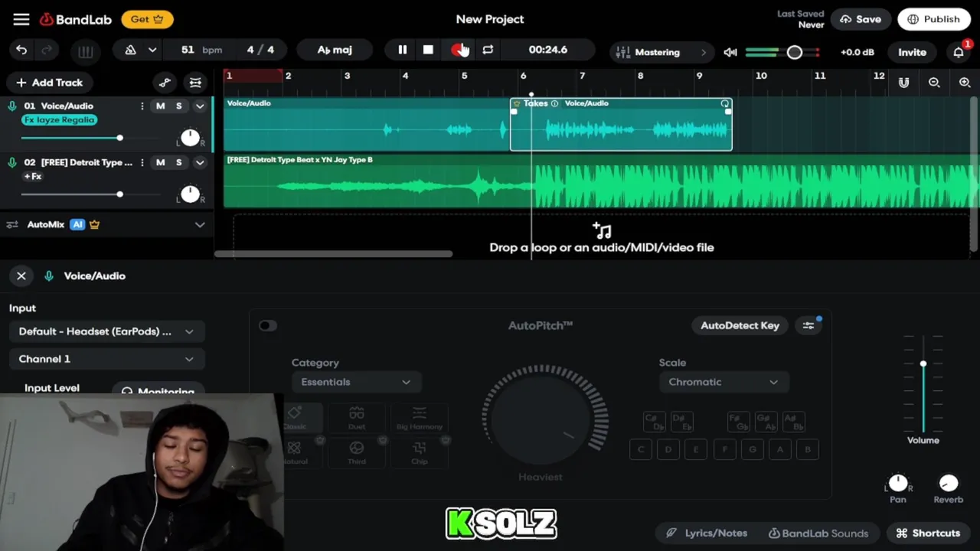
Task: Toggle the metronome
Action: point(130,50)
